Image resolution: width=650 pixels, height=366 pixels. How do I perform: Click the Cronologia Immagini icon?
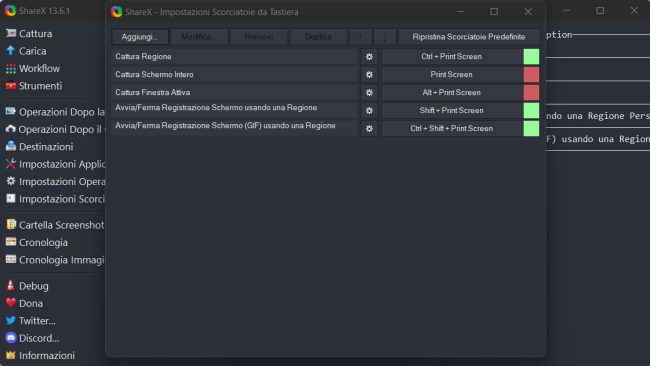(x=11, y=259)
